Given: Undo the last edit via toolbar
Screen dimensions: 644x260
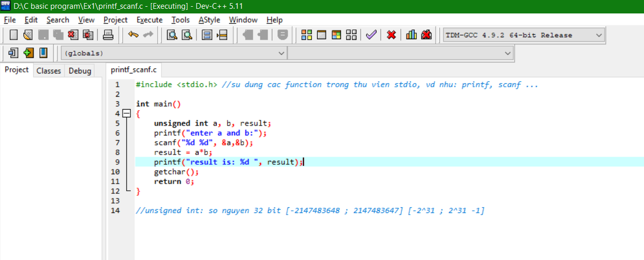Looking at the screenshot, I should click(x=133, y=35).
